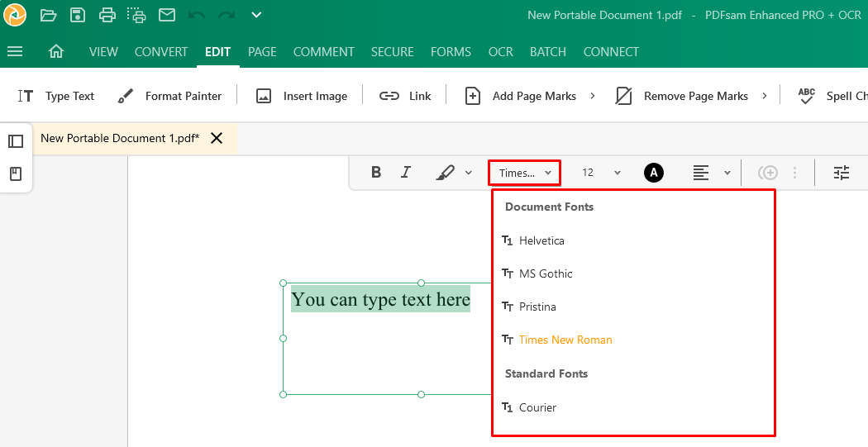Expand the Remove Page Marks submenu arrow
The width and height of the screenshot is (868, 447).
tap(765, 96)
